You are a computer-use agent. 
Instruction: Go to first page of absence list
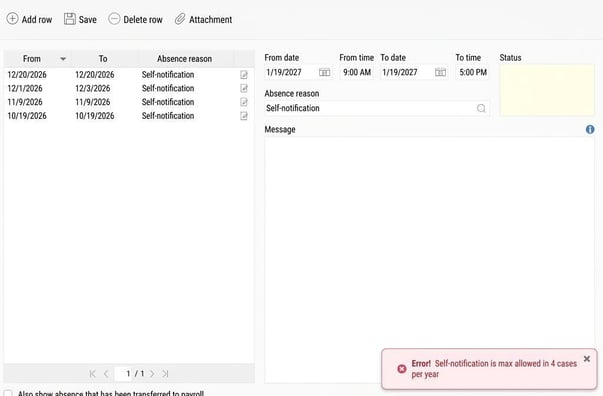pyautogui.click(x=92, y=373)
